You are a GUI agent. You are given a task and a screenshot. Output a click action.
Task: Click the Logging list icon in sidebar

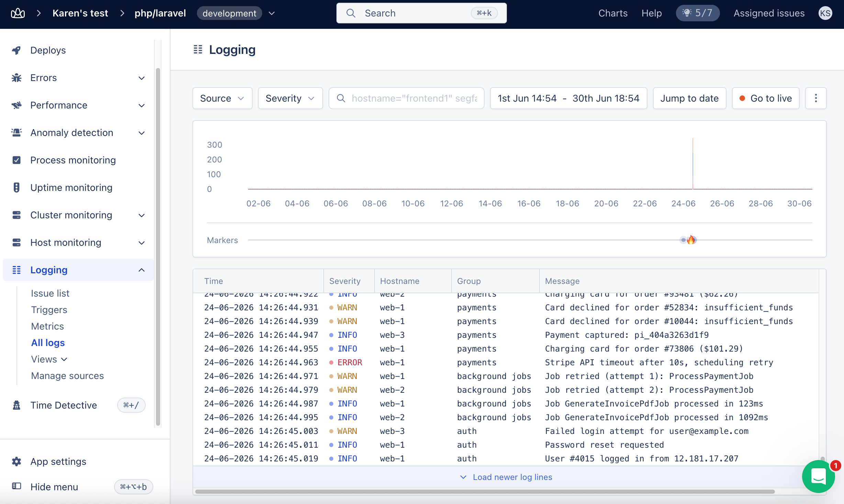click(x=16, y=270)
